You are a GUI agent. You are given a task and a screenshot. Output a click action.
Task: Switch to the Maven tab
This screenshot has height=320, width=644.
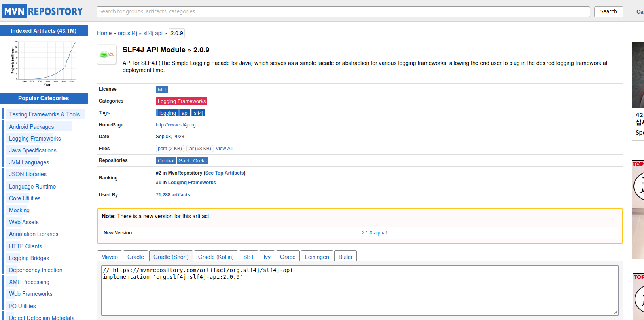coord(110,257)
